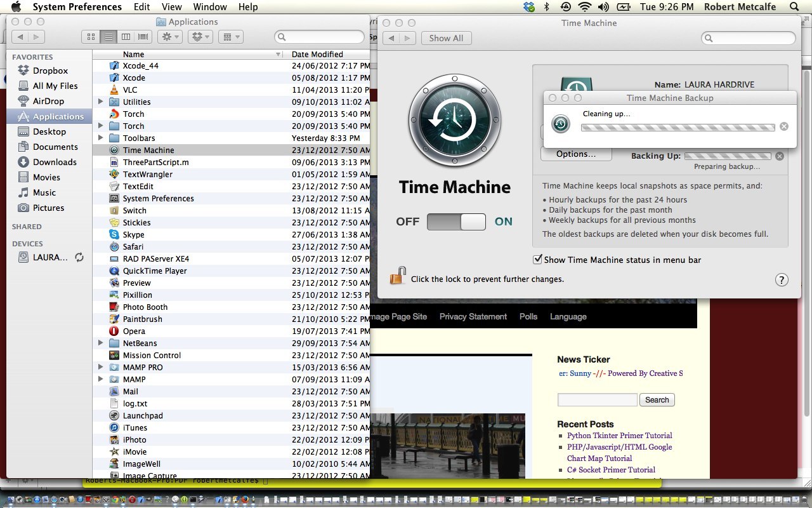812x508 pixels.
Task: Select the Time Machine app in Finder list
Action: [148, 150]
